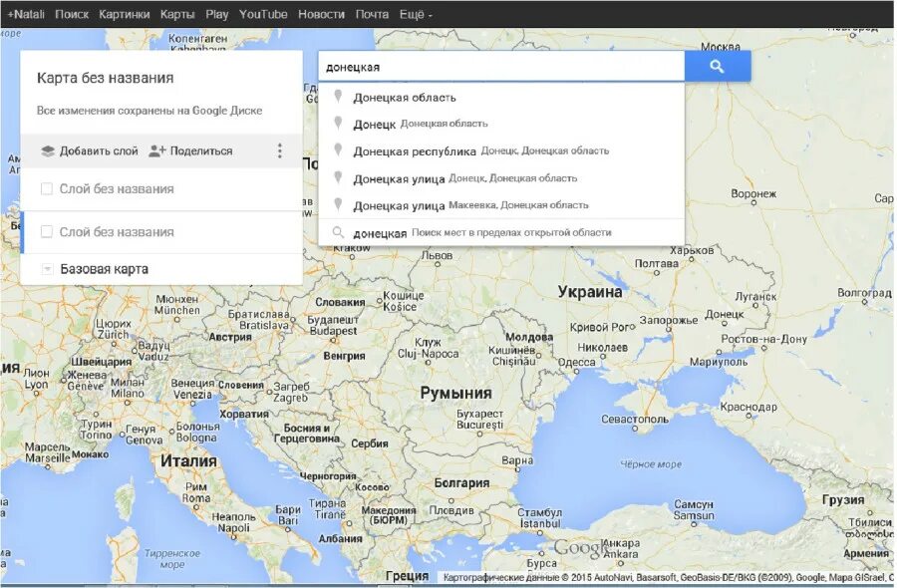This screenshot has height=588, width=897.
Task: Open Картинки in the top bar
Action: 125,14
